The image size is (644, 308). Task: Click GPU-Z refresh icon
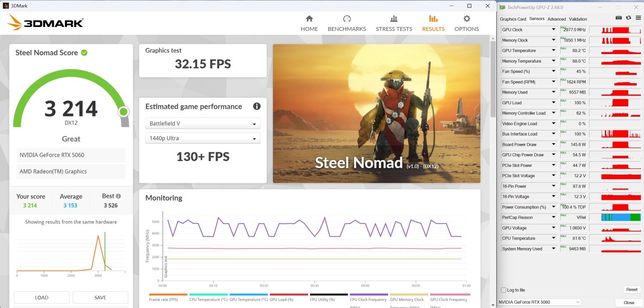click(628, 18)
